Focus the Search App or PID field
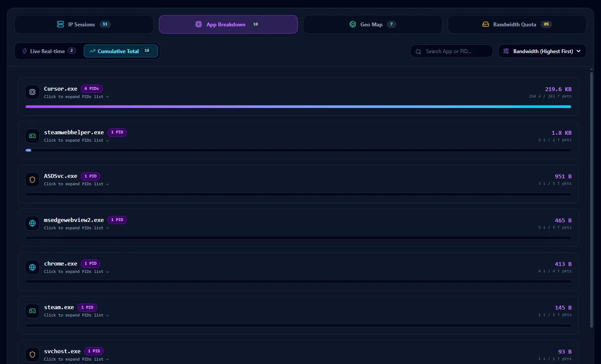601x364 pixels. [452, 51]
